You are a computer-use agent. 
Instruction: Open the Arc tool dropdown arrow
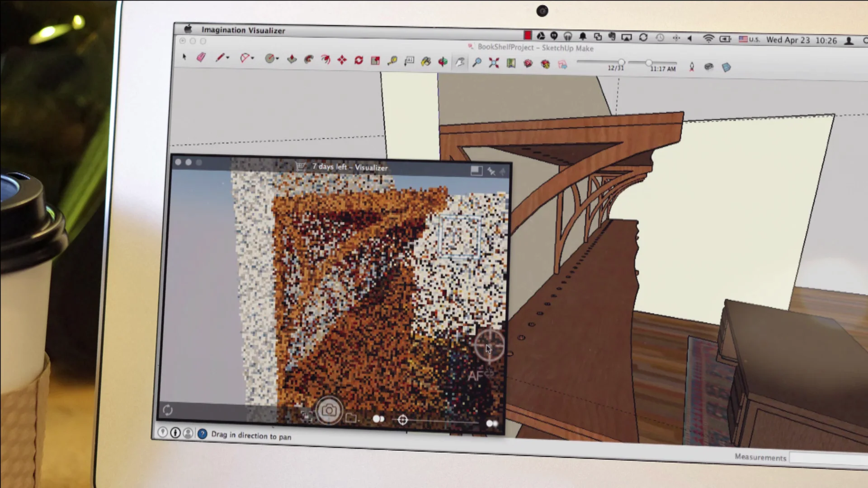click(x=253, y=58)
